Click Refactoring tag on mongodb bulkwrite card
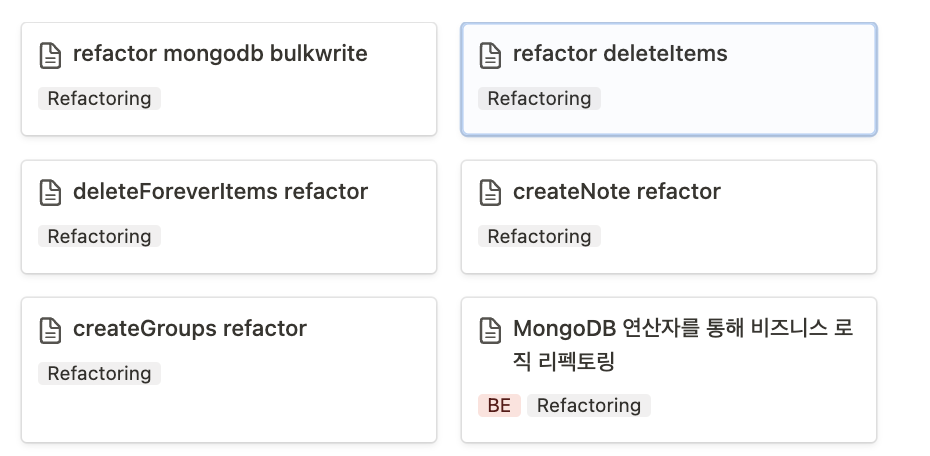The image size is (930, 456). pyautogui.click(x=99, y=98)
